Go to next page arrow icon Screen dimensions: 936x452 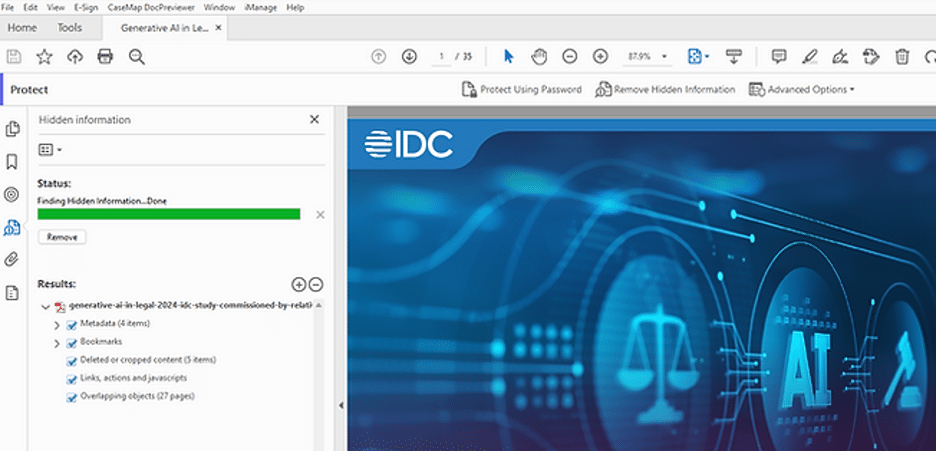click(x=409, y=57)
